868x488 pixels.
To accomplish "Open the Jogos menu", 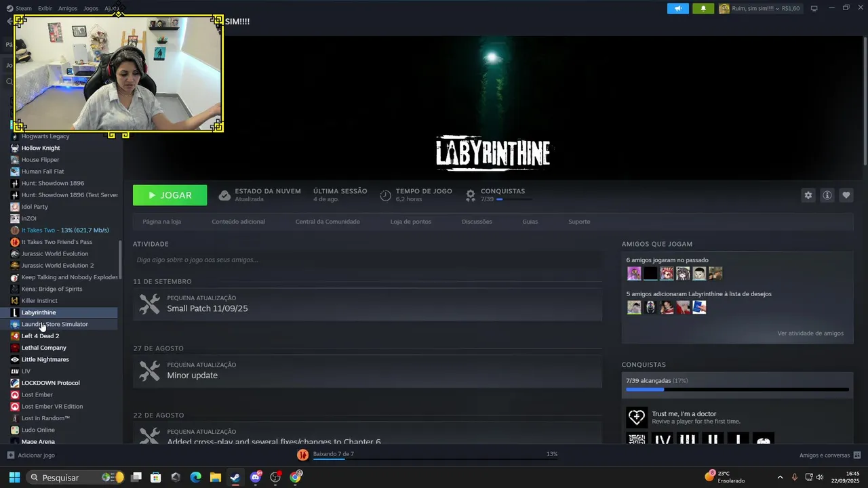I will click(91, 9).
